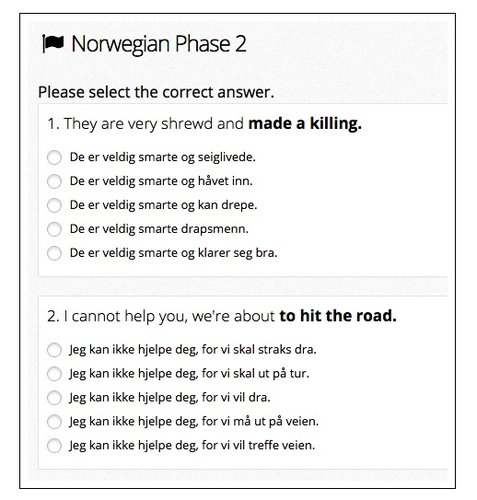Screen dimensions: 477x500
Task: Select 'for vi skal ut på tur' radio button
Action: tap(54, 374)
